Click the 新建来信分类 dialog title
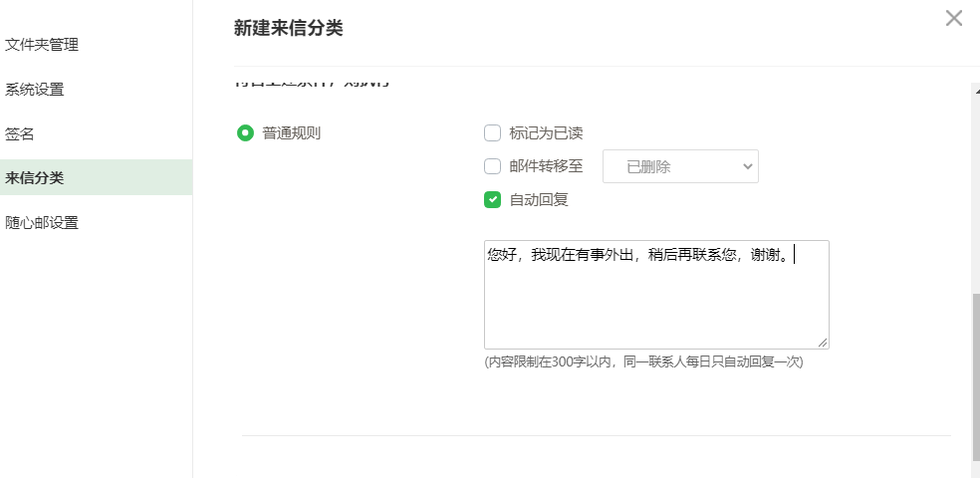This screenshot has height=478, width=980. pyautogui.click(x=288, y=28)
